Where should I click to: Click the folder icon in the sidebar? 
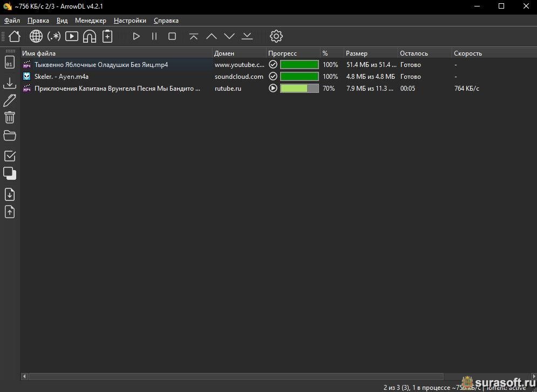click(10, 135)
